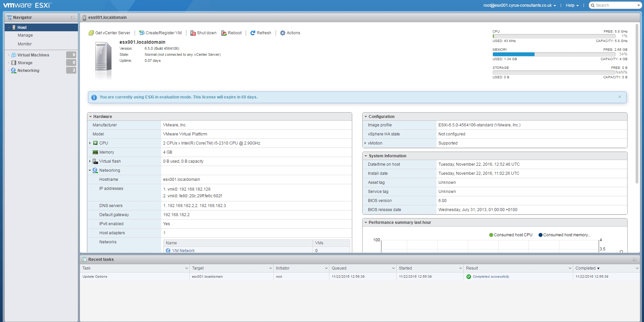This screenshot has width=644, height=322.
Task: Dismiss the evaluation mode license banner
Action: pyautogui.click(x=620, y=97)
